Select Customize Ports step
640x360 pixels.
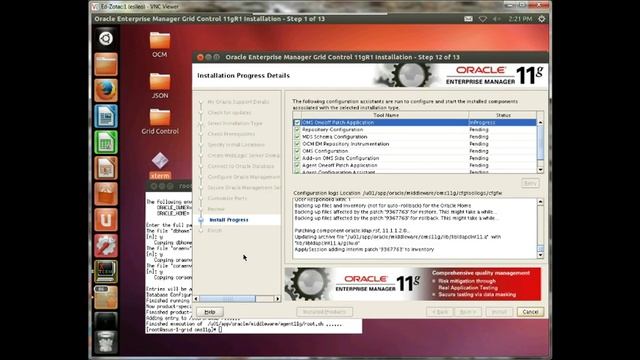click(x=227, y=198)
